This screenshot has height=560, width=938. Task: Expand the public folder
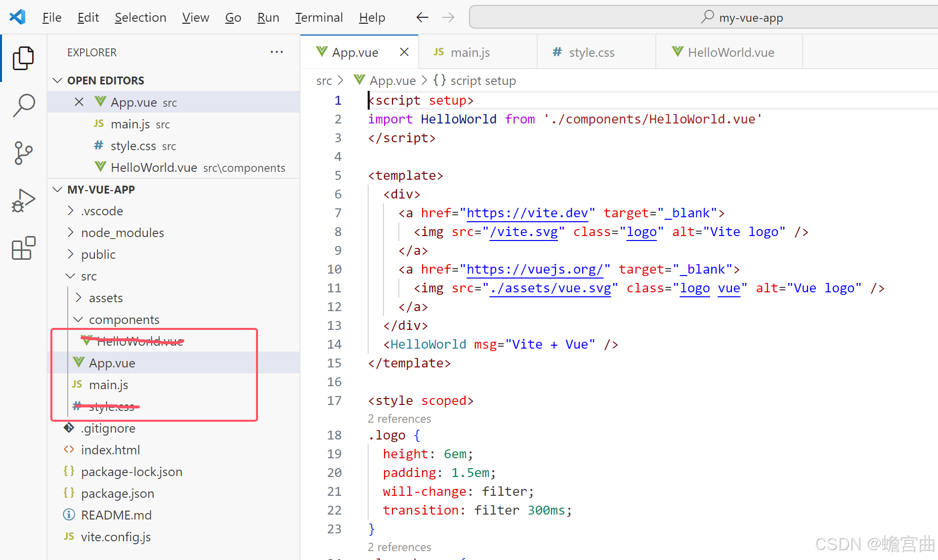[70, 254]
